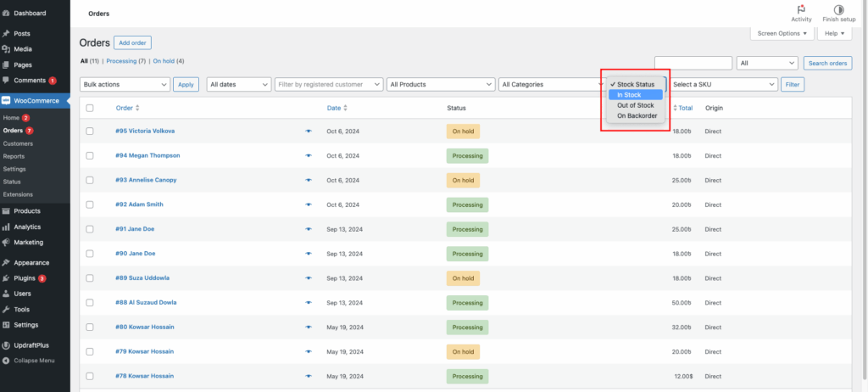Open Filter by registered customer dropdown
The height and width of the screenshot is (392, 868).
329,84
